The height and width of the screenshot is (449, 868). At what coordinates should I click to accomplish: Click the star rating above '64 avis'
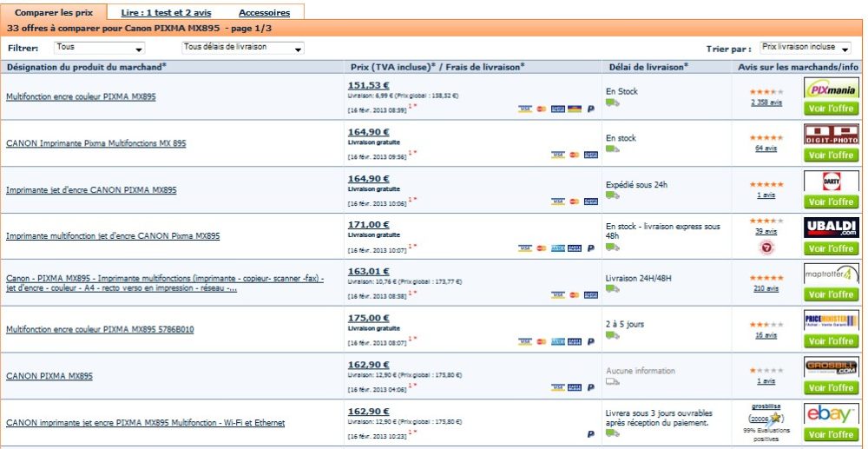pos(766,137)
